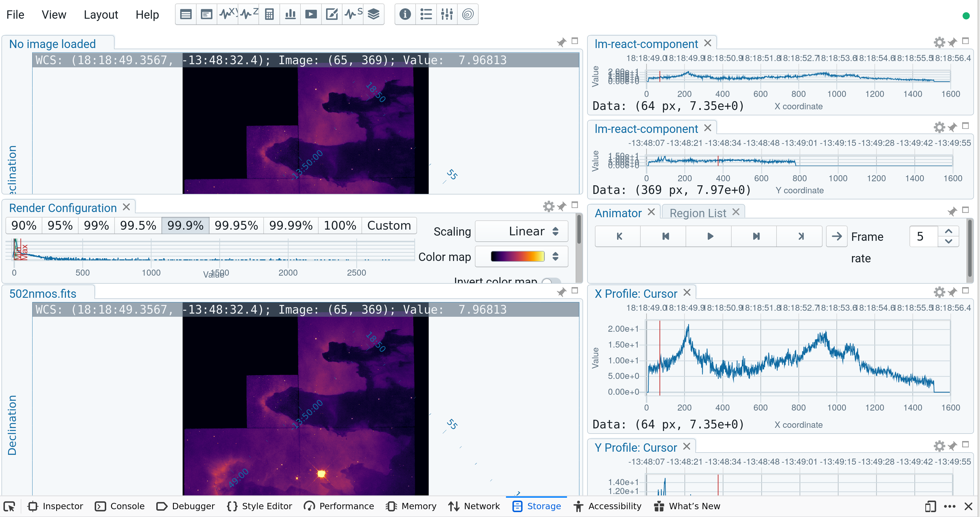Open render configuration (brush icon) in toolbar
The image size is (980, 517).
pyautogui.click(x=332, y=14)
